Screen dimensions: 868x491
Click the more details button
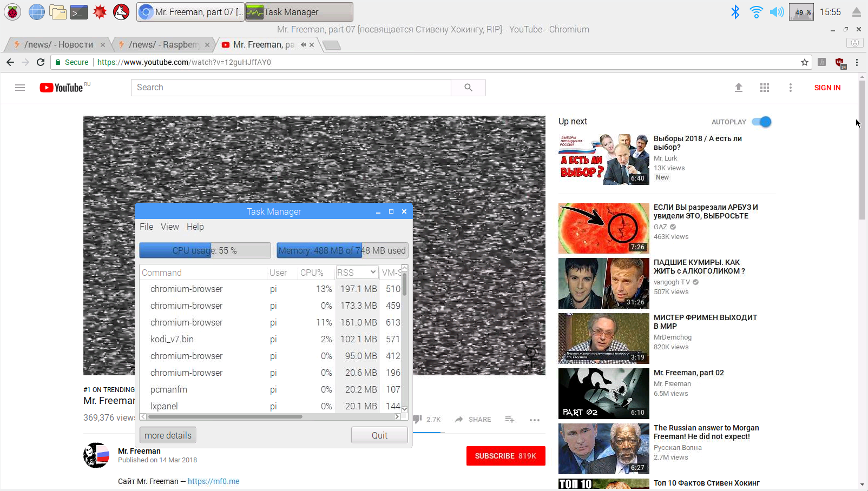click(168, 435)
